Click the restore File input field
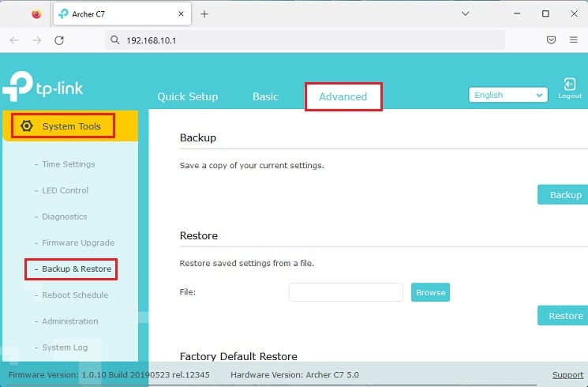The width and height of the screenshot is (588, 387). [346, 292]
